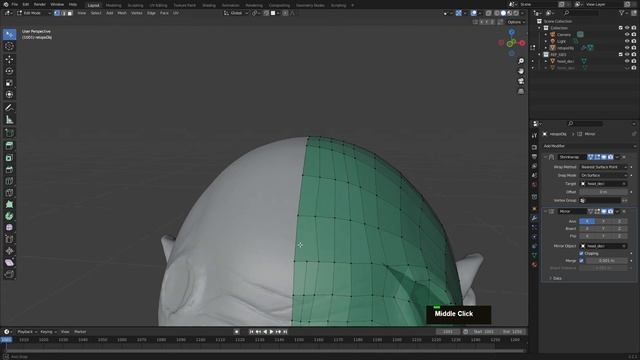Select the Loop Cut tool
This screenshot has height=360, width=640.
[x=9, y=181]
